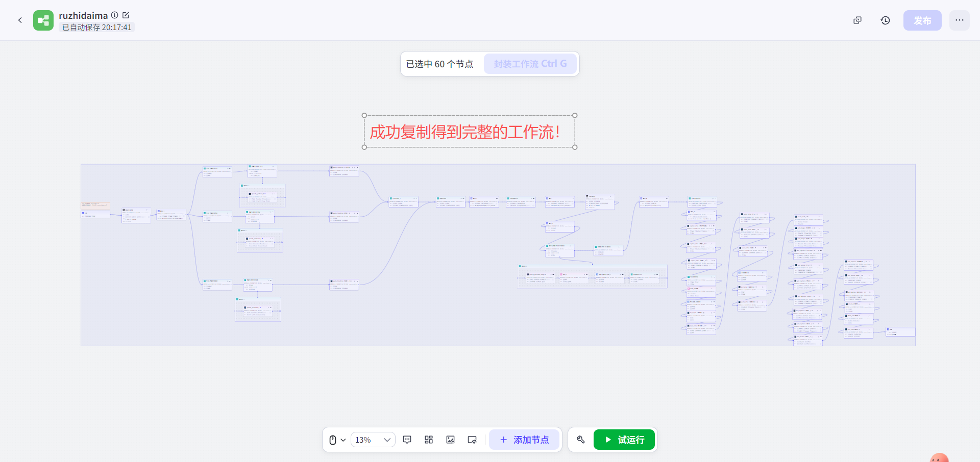The image size is (980, 462).
Task: Open the version history clock icon
Action: click(x=886, y=20)
